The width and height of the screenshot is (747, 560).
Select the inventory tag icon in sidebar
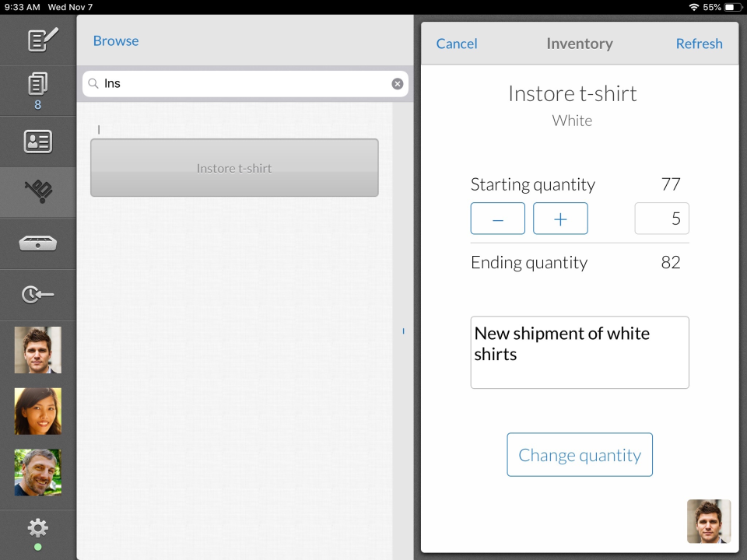coord(38,191)
